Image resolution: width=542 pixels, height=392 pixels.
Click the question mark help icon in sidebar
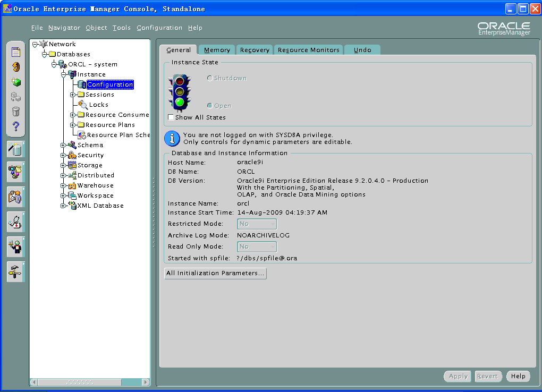(16, 126)
